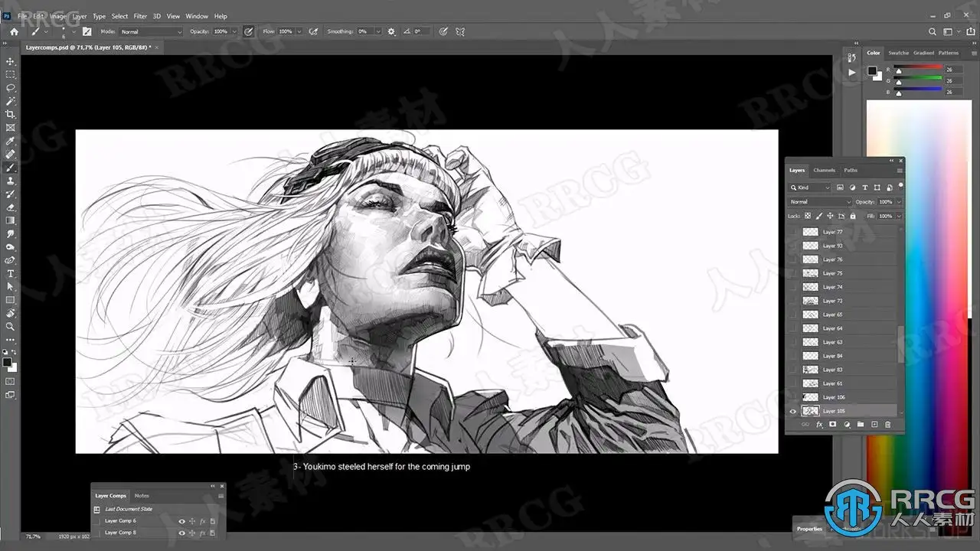
Task: Open the smoothing options gear
Action: [391, 31]
